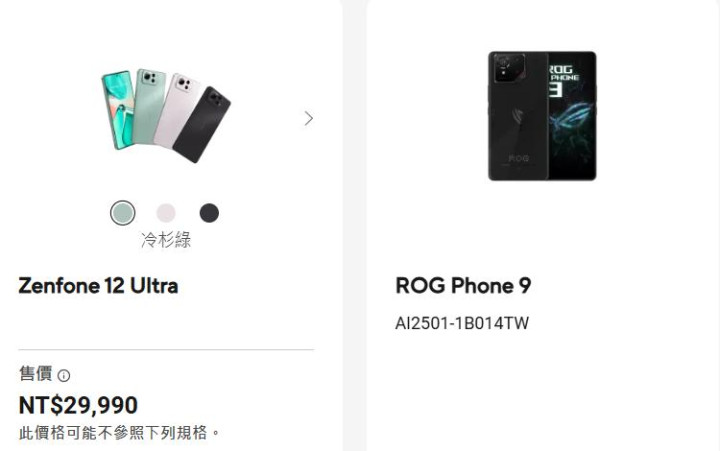This screenshot has height=451, width=720.
Task: Choose the pink color swatch
Action: click(x=166, y=213)
